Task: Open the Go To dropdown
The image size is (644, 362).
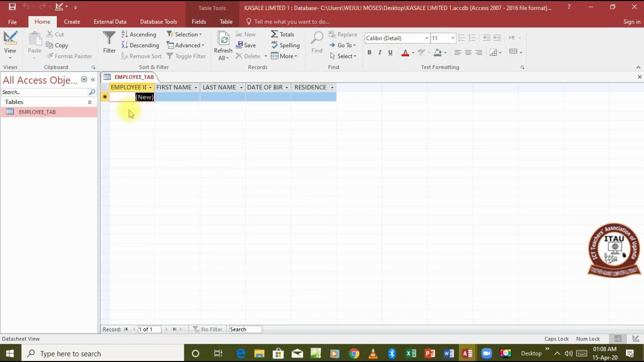Action: 343,45
